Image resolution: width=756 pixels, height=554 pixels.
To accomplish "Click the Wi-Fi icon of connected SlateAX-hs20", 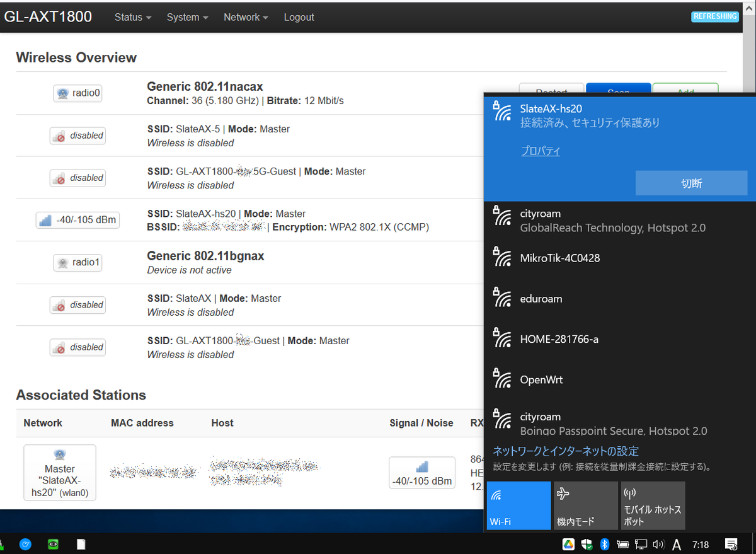I will (x=502, y=111).
